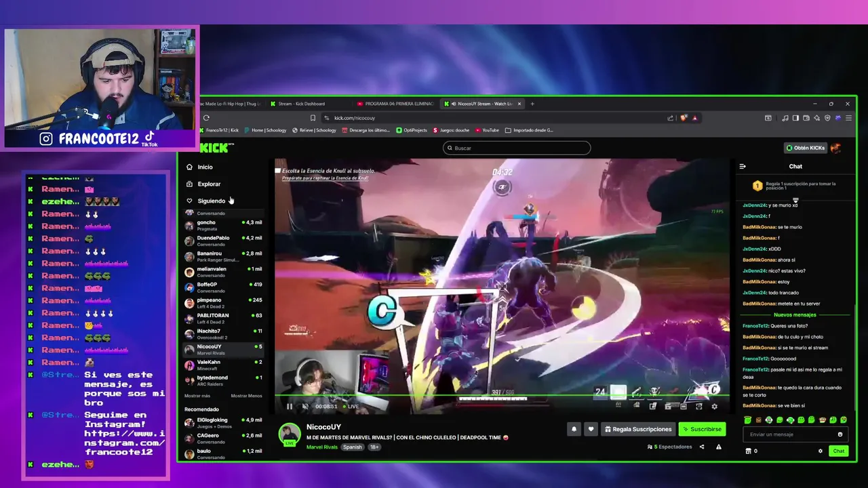Expand list with Mostrar más

click(x=197, y=396)
